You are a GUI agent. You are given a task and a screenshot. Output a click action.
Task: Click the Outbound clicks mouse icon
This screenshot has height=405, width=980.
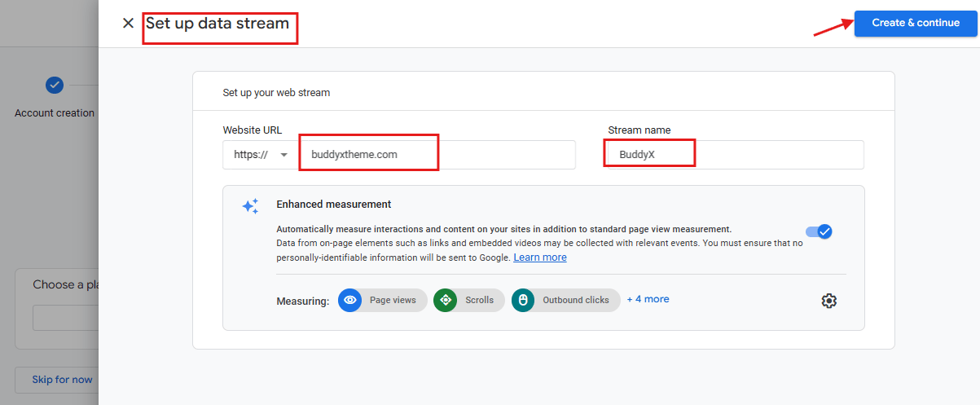tap(523, 300)
